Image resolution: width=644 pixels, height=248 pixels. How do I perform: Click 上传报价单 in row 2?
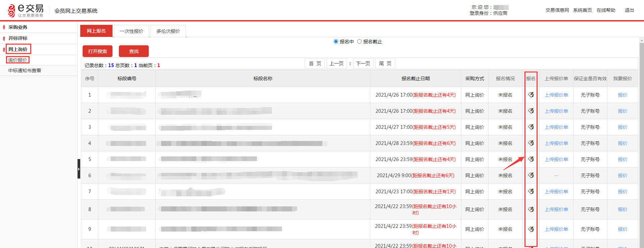pos(556,111)
